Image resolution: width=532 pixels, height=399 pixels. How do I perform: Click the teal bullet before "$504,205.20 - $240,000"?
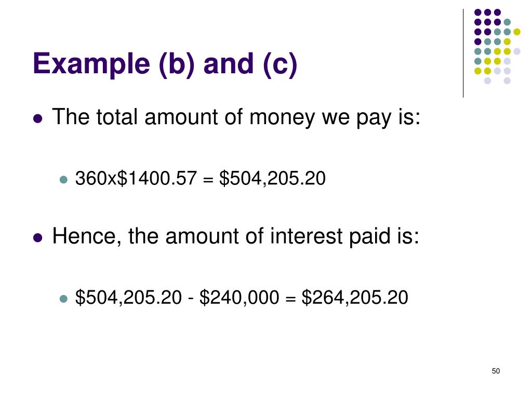coord(63,299)
